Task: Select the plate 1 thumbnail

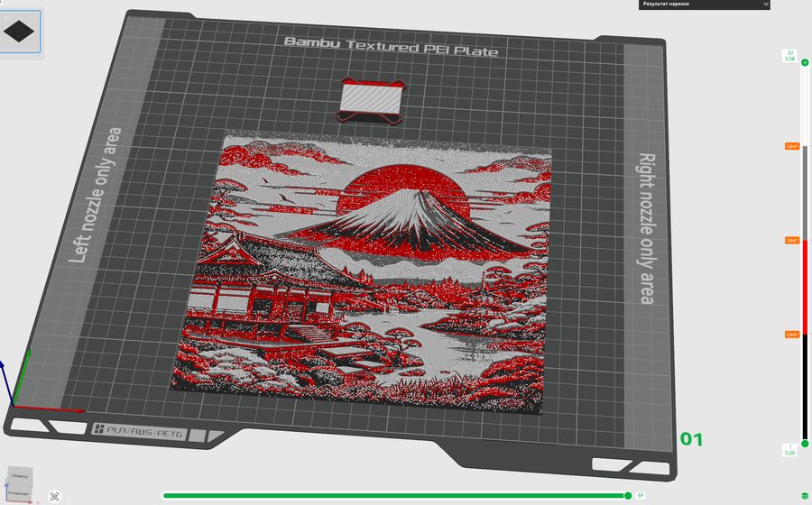Action: (19, 32)
